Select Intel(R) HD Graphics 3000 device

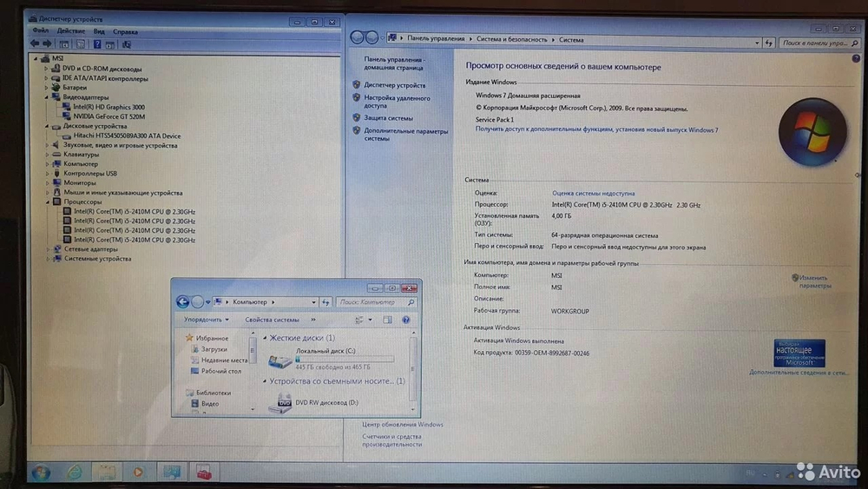click(x=108, y=107)
